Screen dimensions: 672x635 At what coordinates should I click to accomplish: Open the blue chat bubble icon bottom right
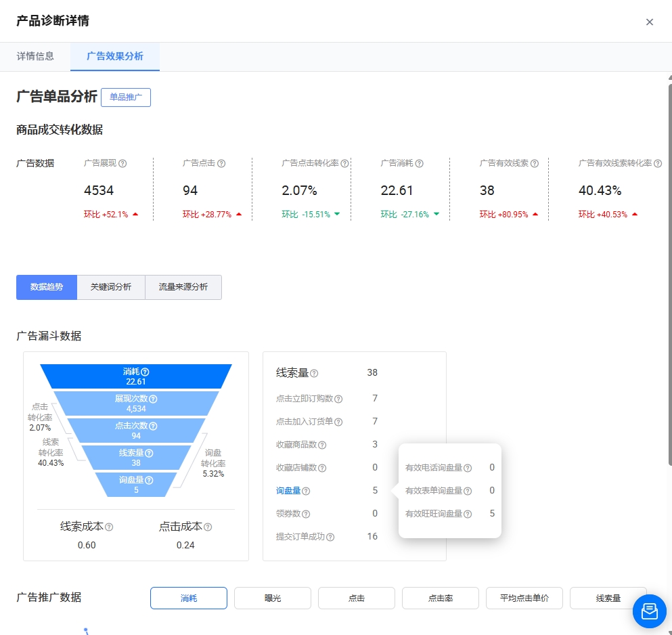point(649,611)
